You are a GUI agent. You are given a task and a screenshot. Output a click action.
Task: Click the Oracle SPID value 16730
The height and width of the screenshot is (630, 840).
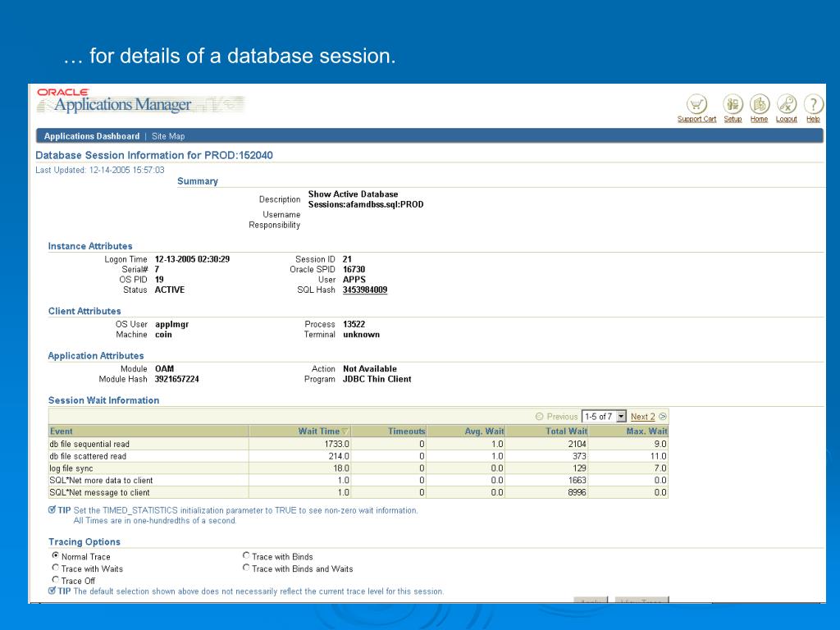coord(354,269)
